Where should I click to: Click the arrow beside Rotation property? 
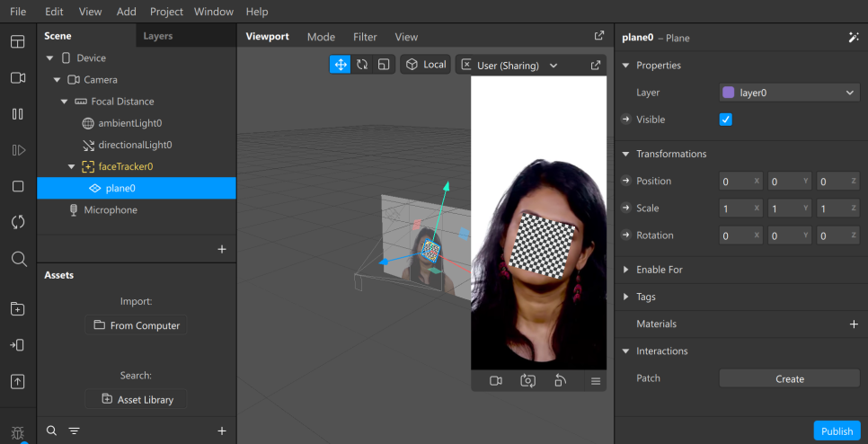(x=626, y=235)
